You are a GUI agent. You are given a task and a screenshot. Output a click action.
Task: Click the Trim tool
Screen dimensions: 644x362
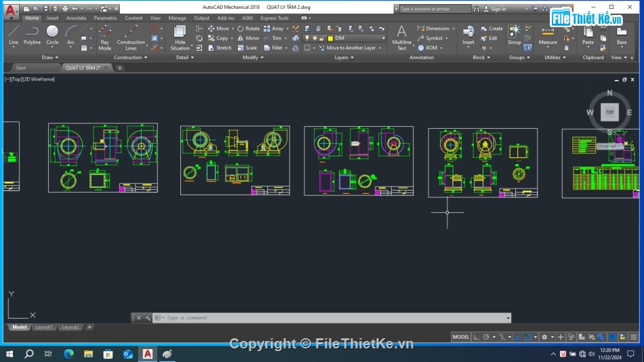pos(273,38)
